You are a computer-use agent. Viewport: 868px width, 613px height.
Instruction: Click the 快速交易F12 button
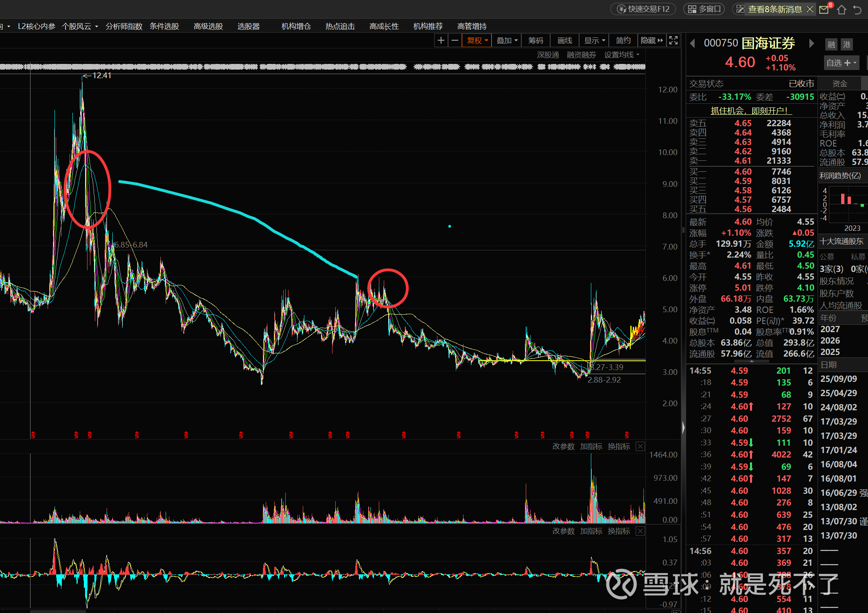[x=643, y=9]
